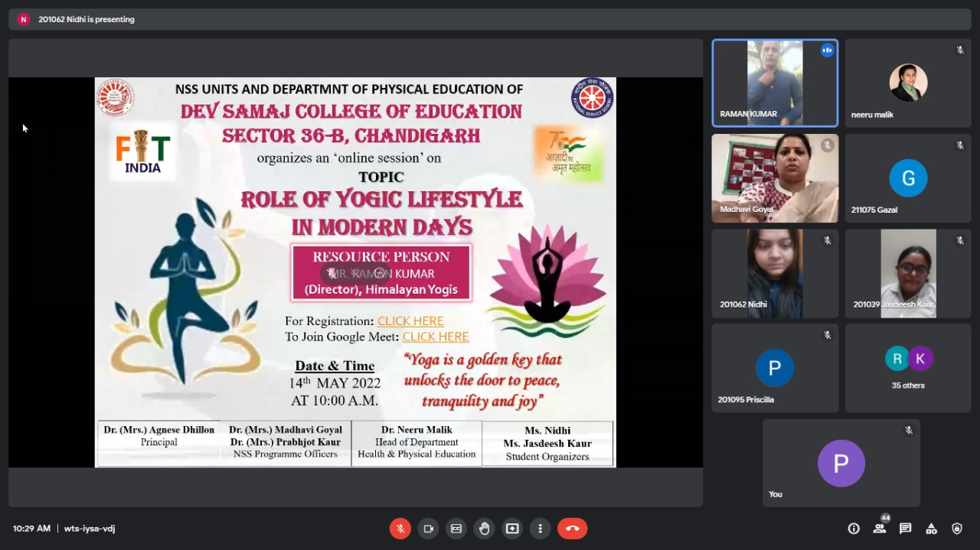Click muted mic icon on Jasdeesh Kaur tile

(959, 240)
